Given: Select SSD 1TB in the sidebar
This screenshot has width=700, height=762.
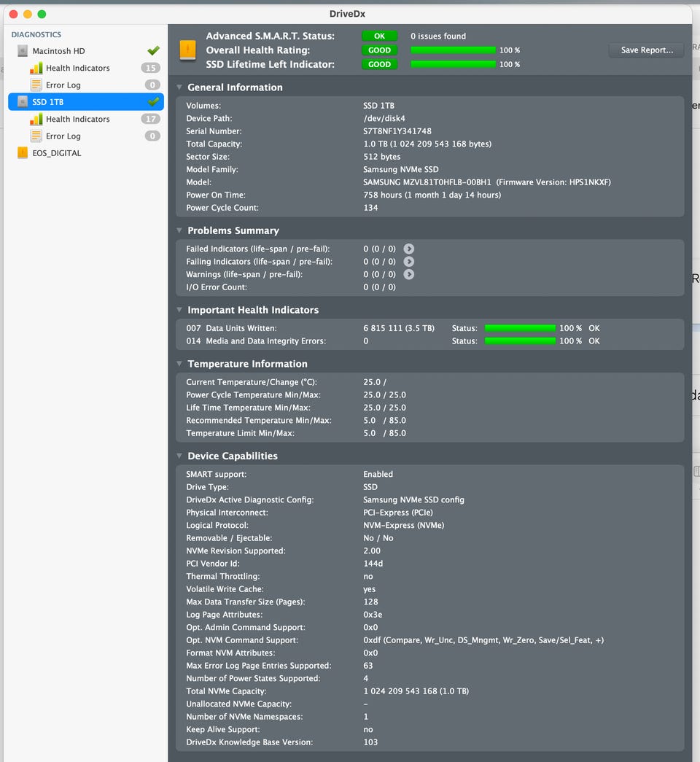Looking at the screenshot, I should [x=86, y=101].
